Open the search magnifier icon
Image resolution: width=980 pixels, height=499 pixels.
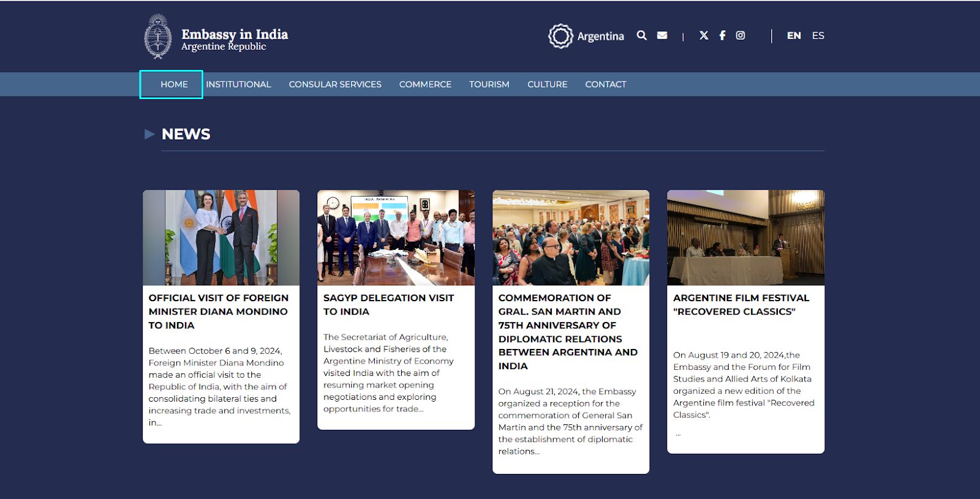(641, 36)
